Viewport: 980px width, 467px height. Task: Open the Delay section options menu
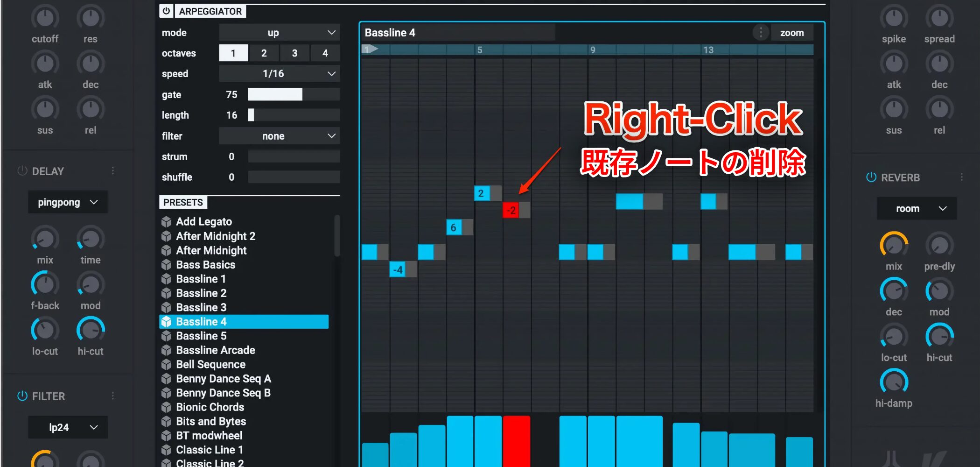[113, 171]
